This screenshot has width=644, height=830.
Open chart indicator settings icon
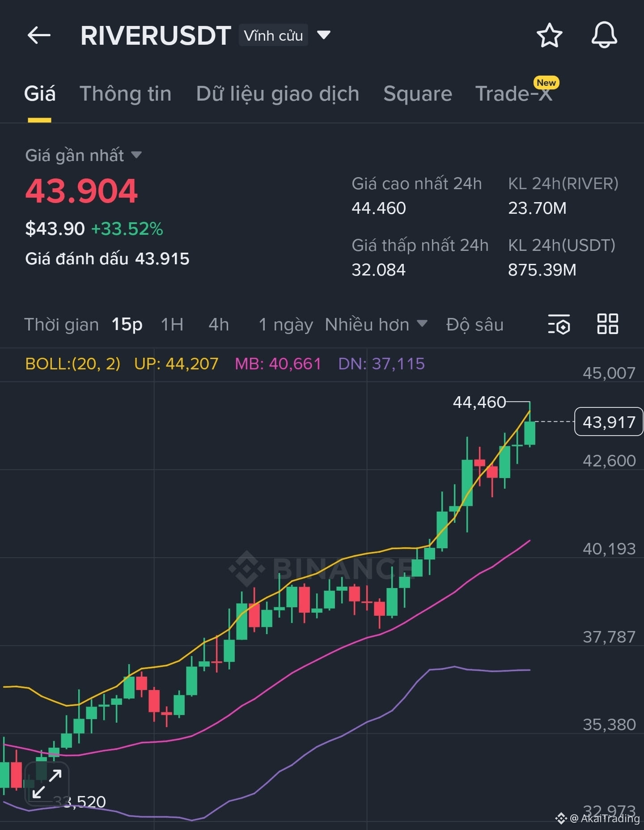click(x=559, y=324)
